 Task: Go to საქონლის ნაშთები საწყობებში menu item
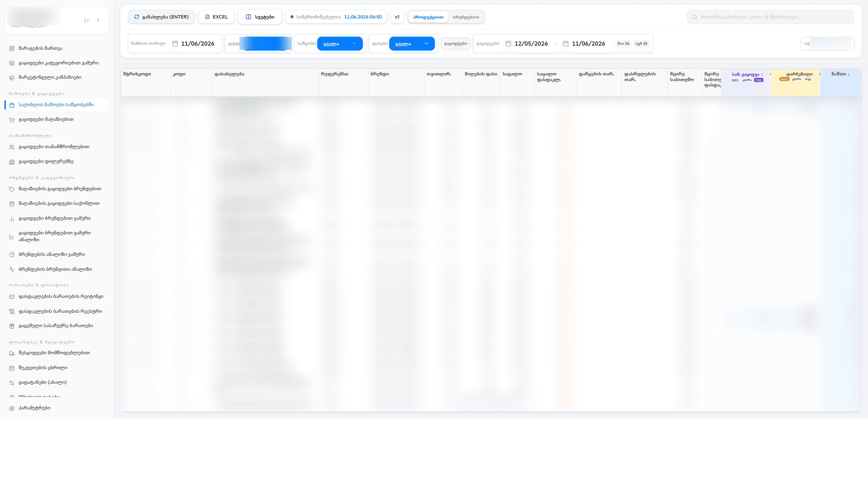pos(57,105)
